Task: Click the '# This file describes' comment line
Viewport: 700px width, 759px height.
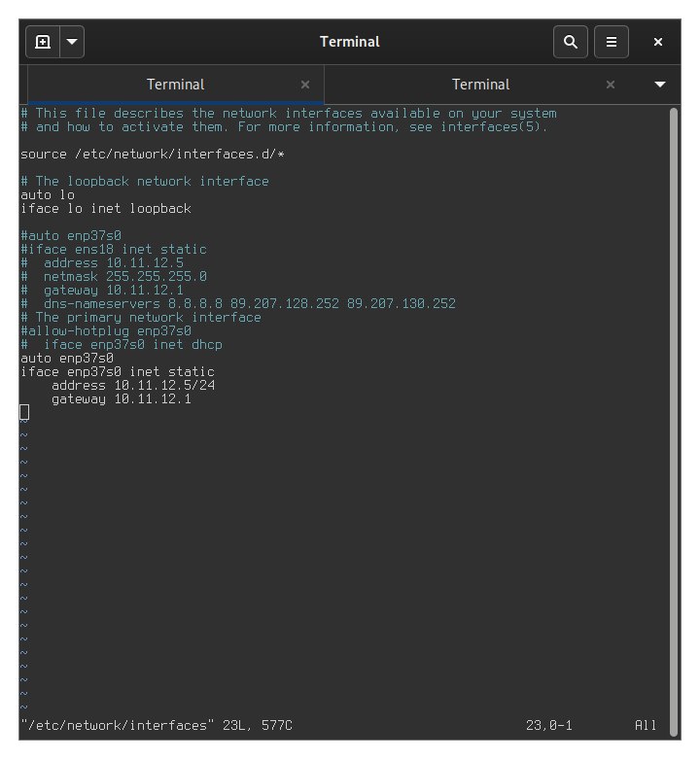Action: (x=288, y=114)
